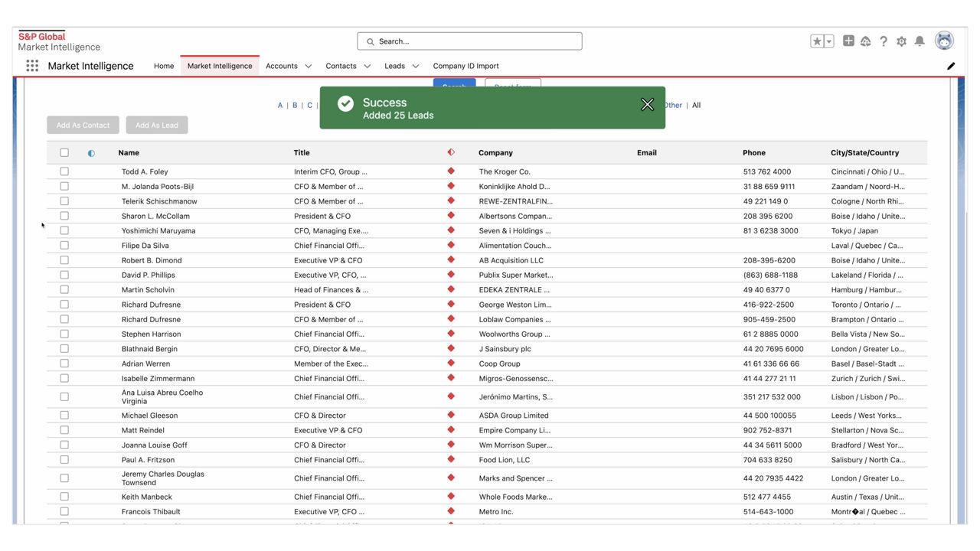Select the Market Intelligence tab

(x=220, y=66)
